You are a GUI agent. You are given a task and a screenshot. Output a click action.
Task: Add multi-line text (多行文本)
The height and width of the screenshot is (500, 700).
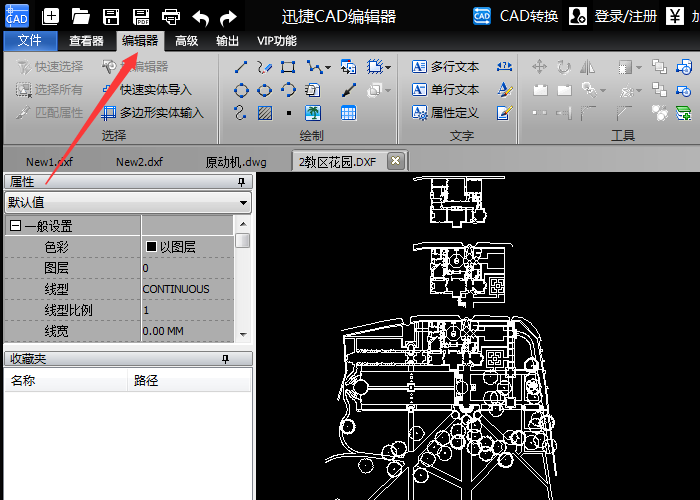click(x=445, y=67)
